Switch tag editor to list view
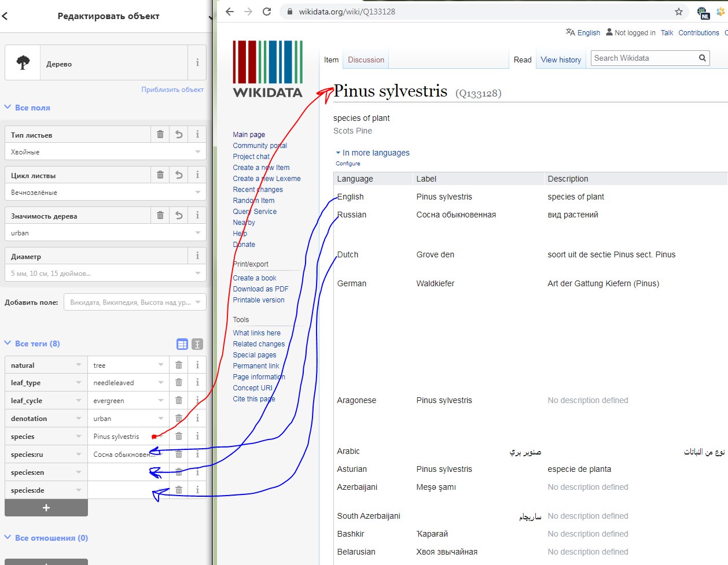Viewport: 728px width, 565px height. point(182,344)
